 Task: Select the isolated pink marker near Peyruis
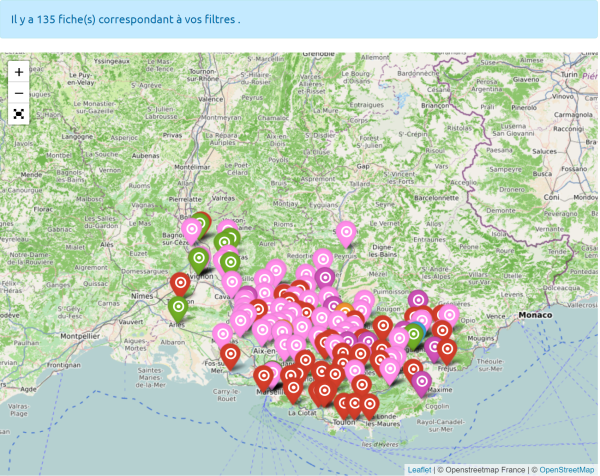(346, 232)
